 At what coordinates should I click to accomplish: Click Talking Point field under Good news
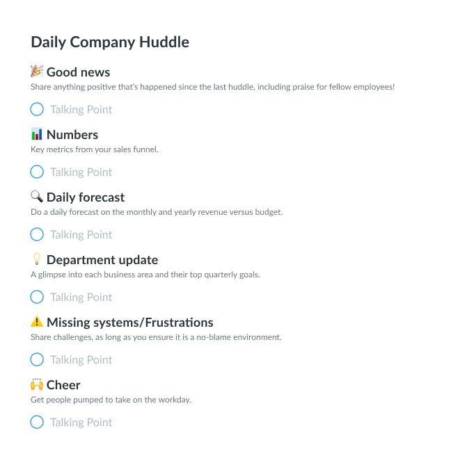coord(81,109)
